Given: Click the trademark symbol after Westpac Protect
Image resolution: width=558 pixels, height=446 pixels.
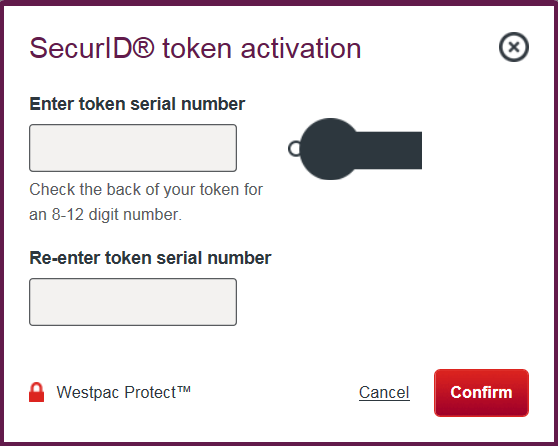Looking at the screenshot, I should point(184,389).
